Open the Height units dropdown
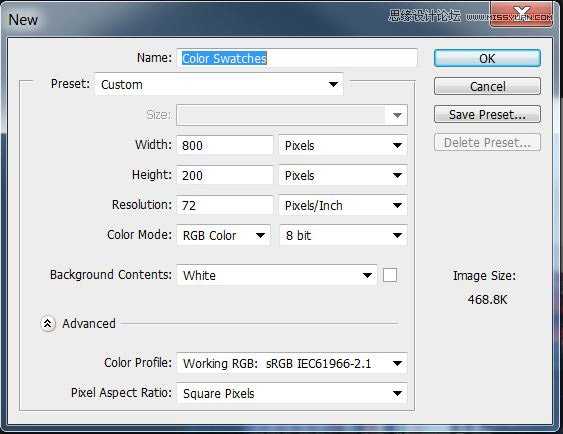This screenshot has width=563, height=434. 343,175
